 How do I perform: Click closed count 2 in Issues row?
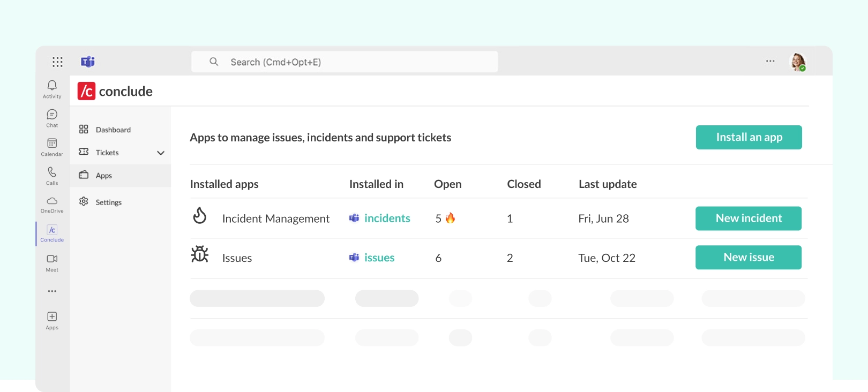[x=510, y=258]
